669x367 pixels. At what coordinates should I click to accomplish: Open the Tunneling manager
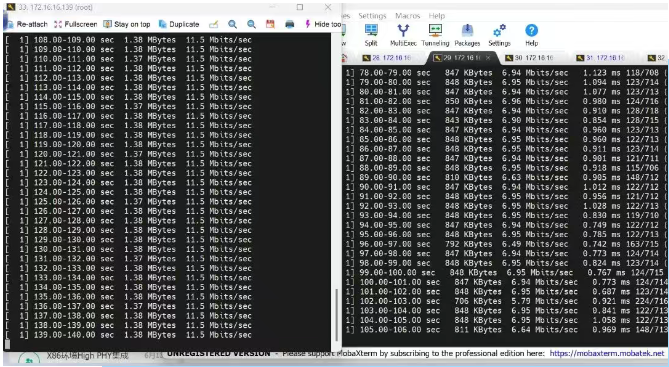435,35
